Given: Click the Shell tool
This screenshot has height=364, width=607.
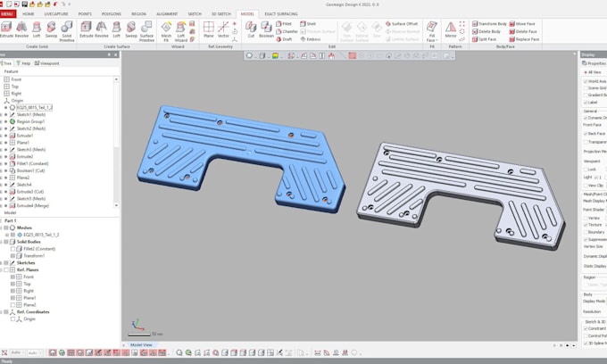Looking at the screenshot, I should pos(308,23).
